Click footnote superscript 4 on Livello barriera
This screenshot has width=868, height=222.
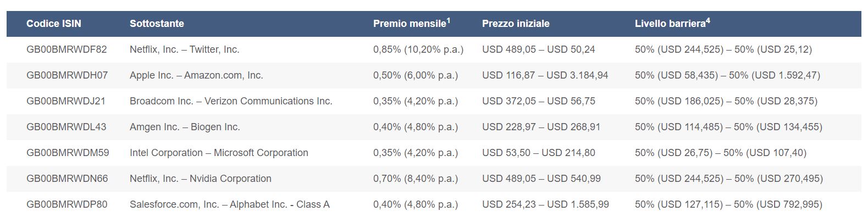708,21
